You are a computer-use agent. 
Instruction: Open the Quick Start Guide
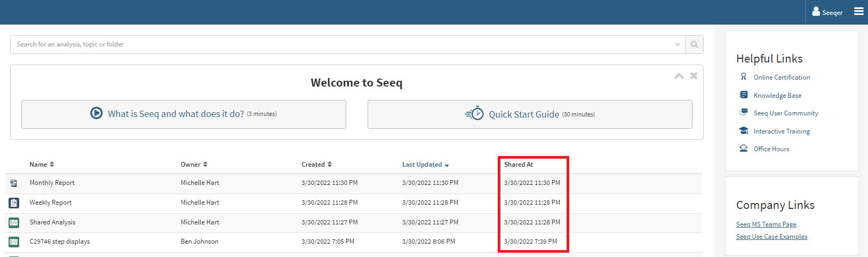point(530,114)
